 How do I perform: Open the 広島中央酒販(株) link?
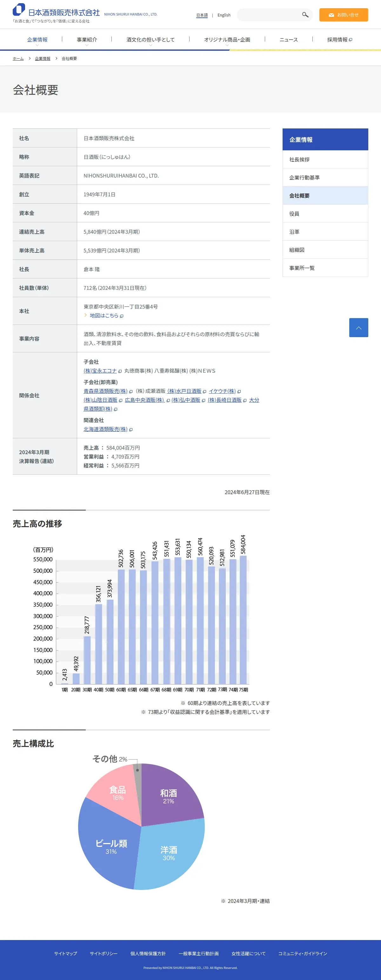coord(144,400)
